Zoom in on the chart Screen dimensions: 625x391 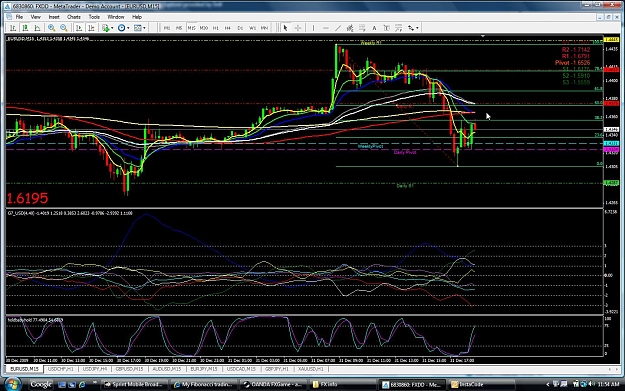(x=51, y=28)
